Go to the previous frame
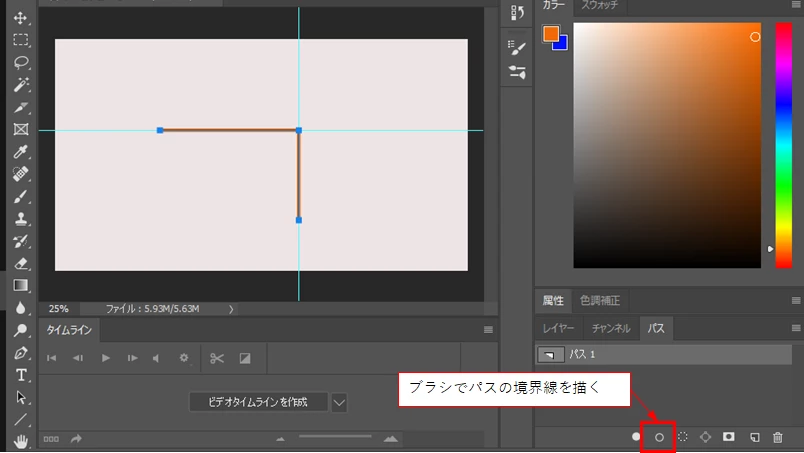The width and height of the screenshot is (804, 453). [78, 358]
